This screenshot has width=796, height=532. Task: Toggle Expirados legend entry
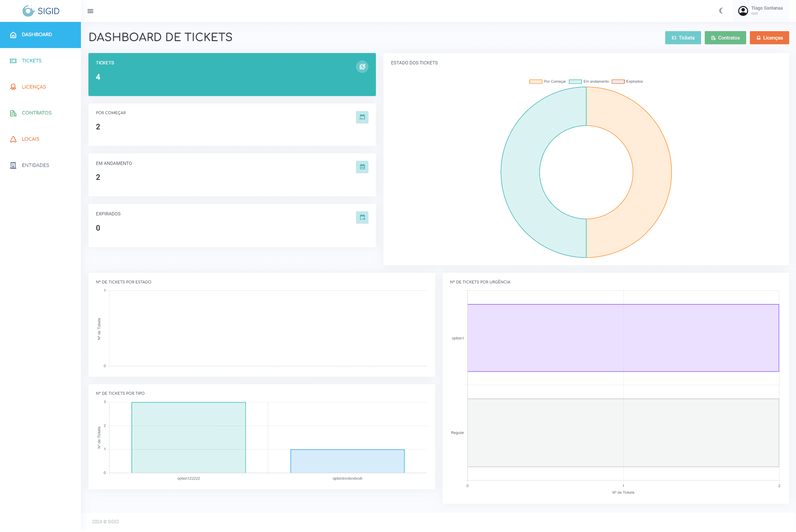coord(627,82)
